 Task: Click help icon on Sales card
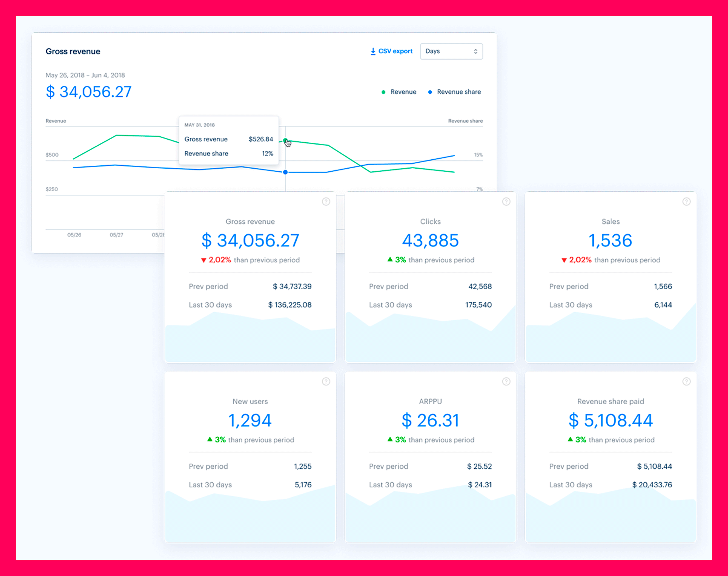click(x=686, y=202)
